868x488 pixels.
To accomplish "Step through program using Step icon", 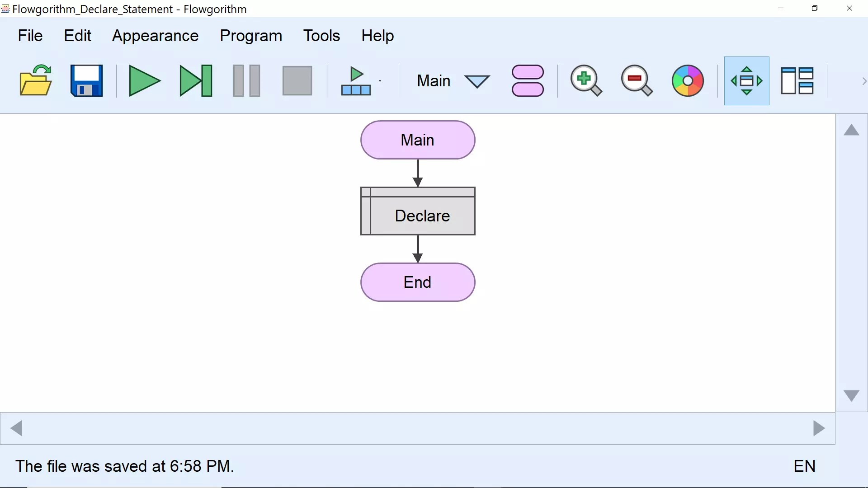I will (x=196, y=80).
